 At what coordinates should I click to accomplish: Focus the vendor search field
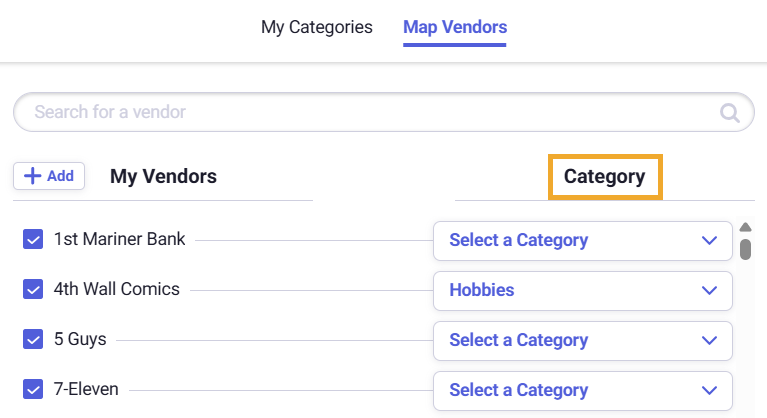click(x=370, y=112)
